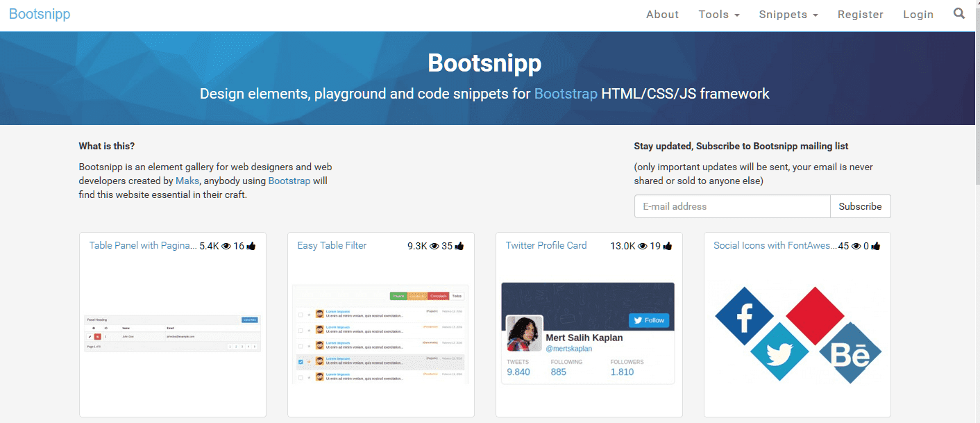Visit the Maks creator link

point(187,181)
